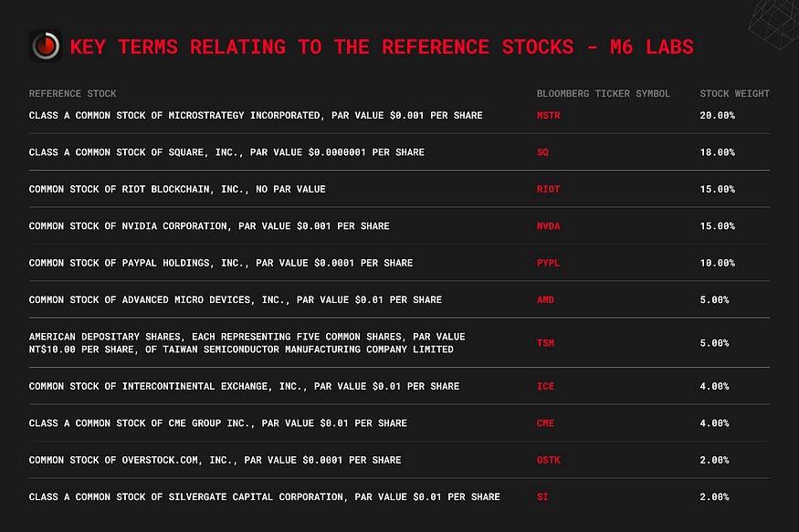799x532 pixels.
Task: Select the 'Bloomberg Ticker Symbol' column header
Action: tap(604, 94)
